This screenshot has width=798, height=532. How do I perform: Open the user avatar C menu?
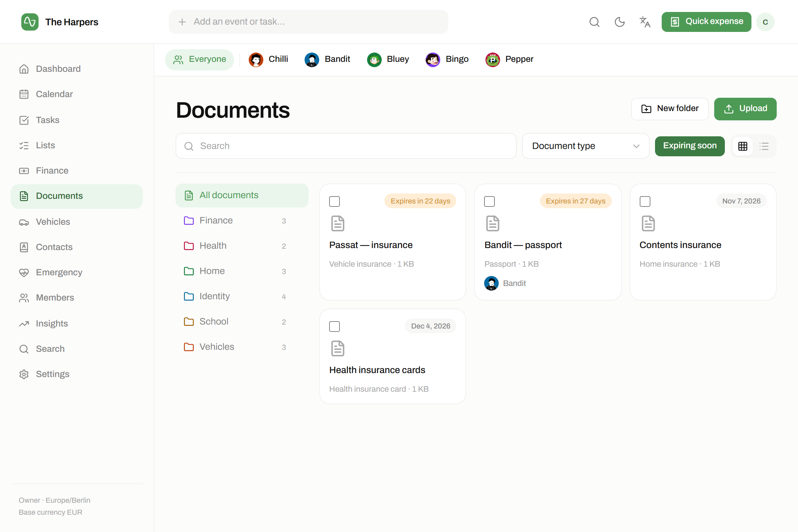click(765, 22)
